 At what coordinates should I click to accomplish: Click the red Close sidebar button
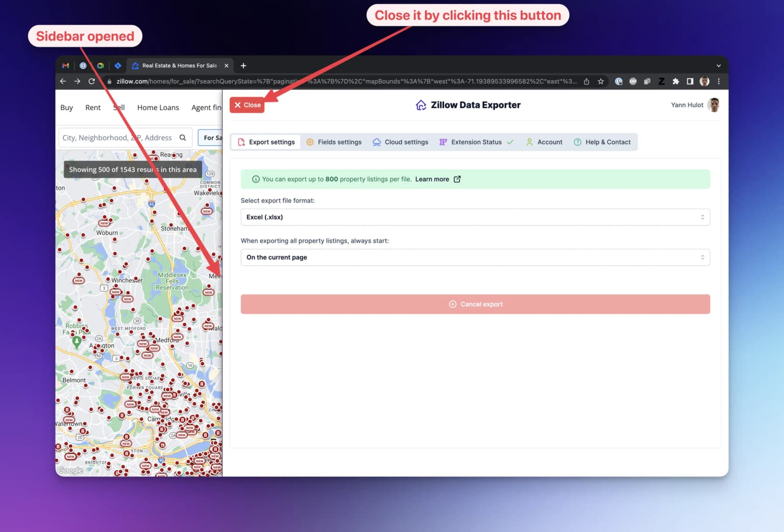click(247, 105)
